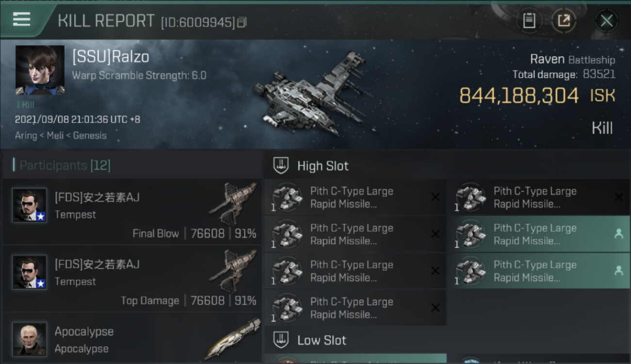Share the kill report externally
The image size is (631, 364).
(564, 21)
